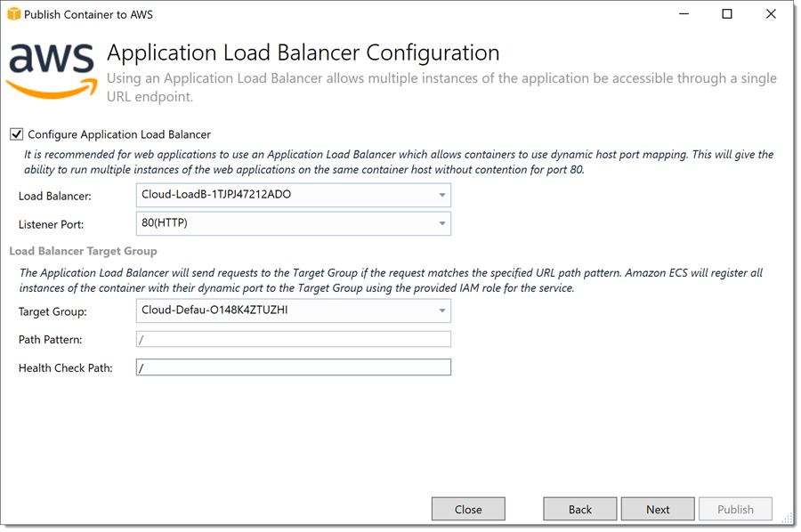Close the window with the X icon
The image size is (801, 532).
[x=771, y=14]
